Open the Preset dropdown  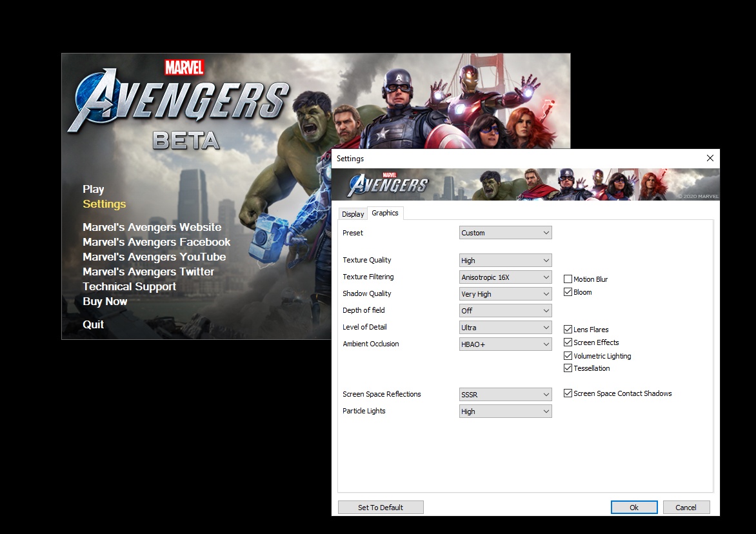505,233
